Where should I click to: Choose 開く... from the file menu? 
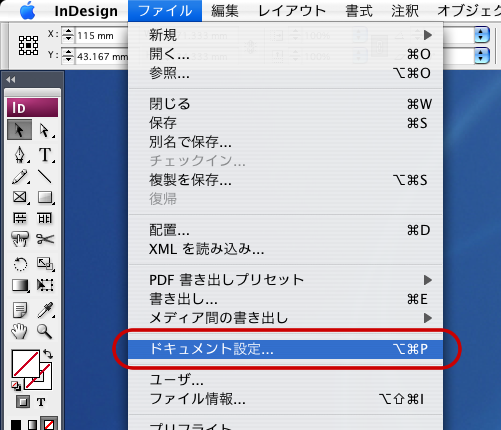286,54
